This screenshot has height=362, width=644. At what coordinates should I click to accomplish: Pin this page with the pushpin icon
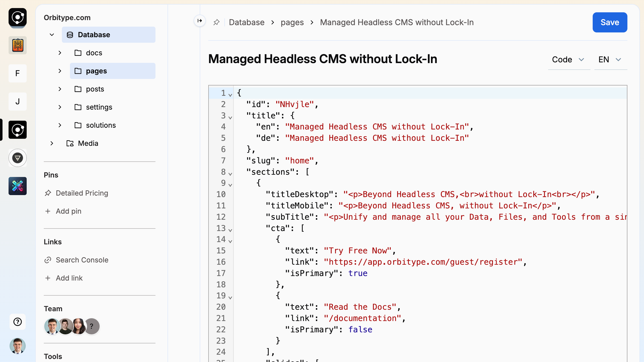click(x=216, y=22)
